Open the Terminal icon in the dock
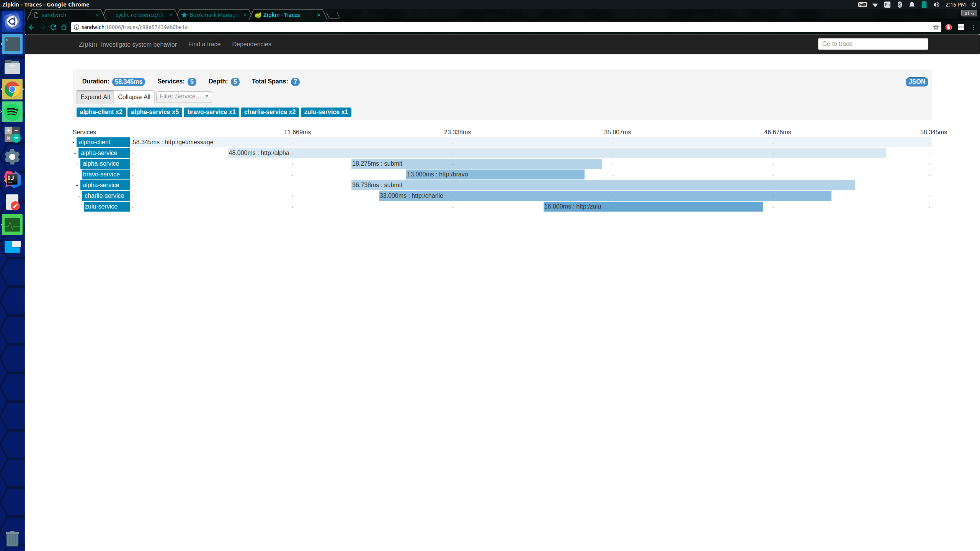The width and height of the screenshot is (980, 551). 12,44
